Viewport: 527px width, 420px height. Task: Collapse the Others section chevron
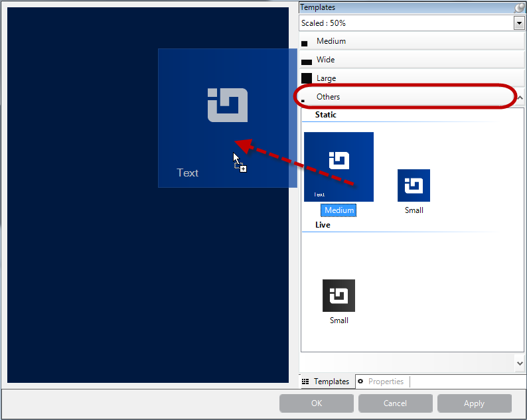pyautogui.click(x=519, y=98)
